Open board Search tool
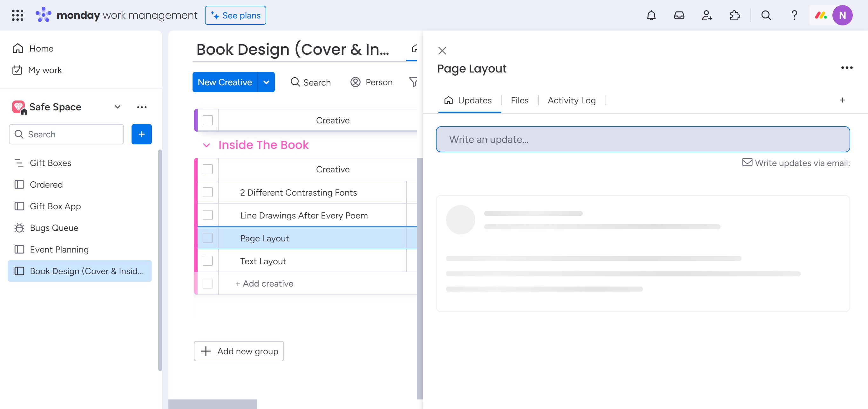Image resolution: width=868 pixels, height=409 pixels. pyautogui.click(x=311, y=82)
